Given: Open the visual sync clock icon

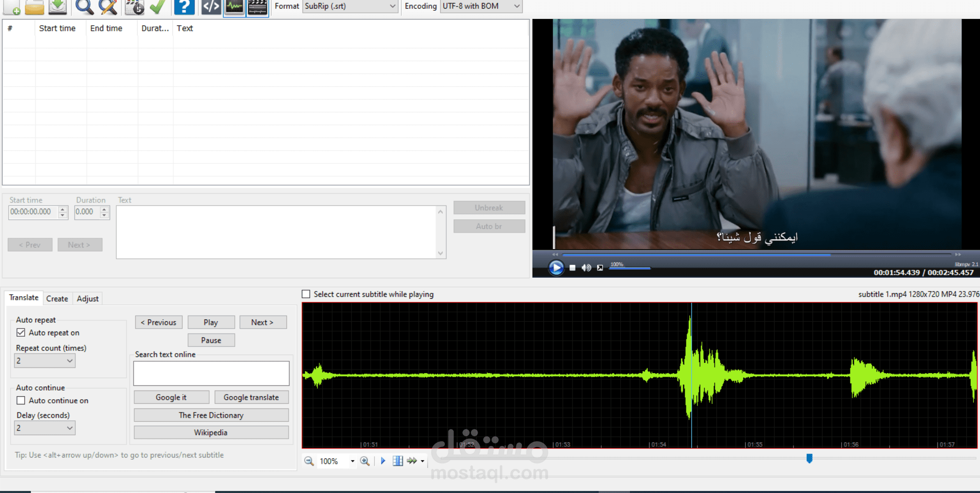Looking at the screenshot, I should click(x=135, y=7).
